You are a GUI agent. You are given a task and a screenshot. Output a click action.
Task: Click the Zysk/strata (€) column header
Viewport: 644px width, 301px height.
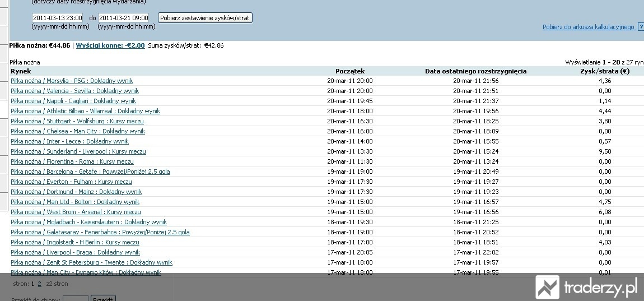[x=605, y=71]
